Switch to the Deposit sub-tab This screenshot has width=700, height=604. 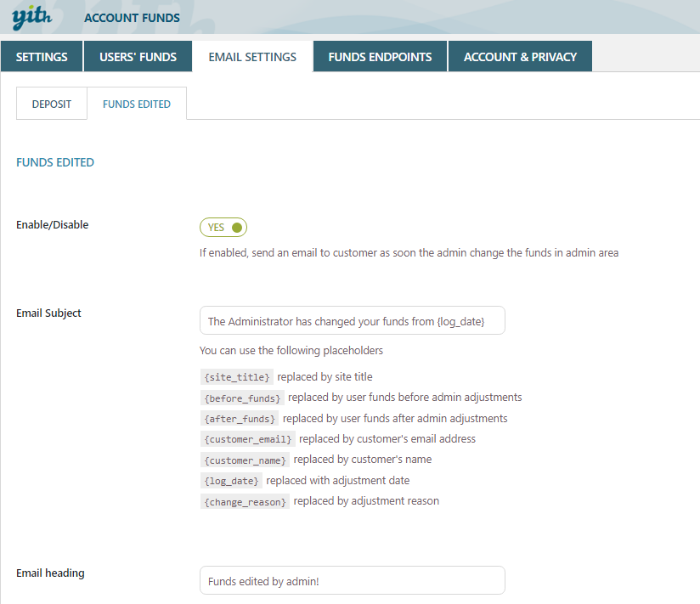click(x=52, y=104)
